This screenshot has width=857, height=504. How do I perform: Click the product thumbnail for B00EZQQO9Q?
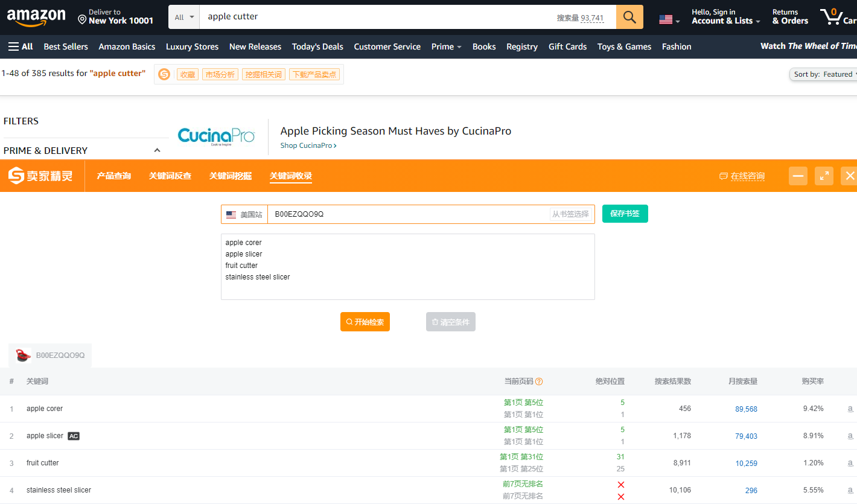24,355
